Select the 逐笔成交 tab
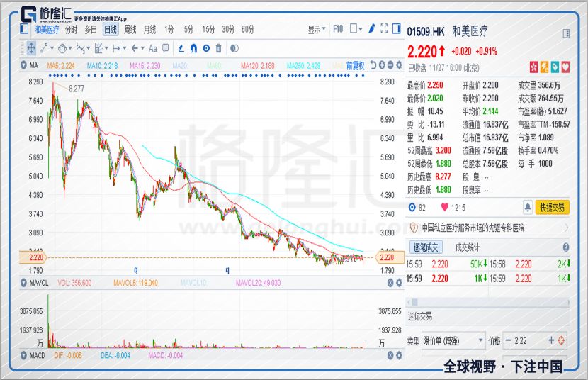This screenshot has height=380, width=588. point(426,247)
